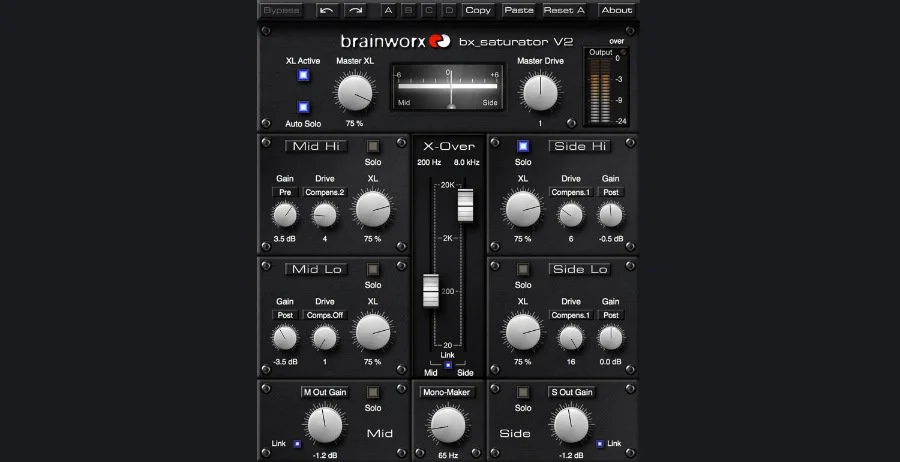
Task: Click the Bypass button
Action: tap(281, 10)
